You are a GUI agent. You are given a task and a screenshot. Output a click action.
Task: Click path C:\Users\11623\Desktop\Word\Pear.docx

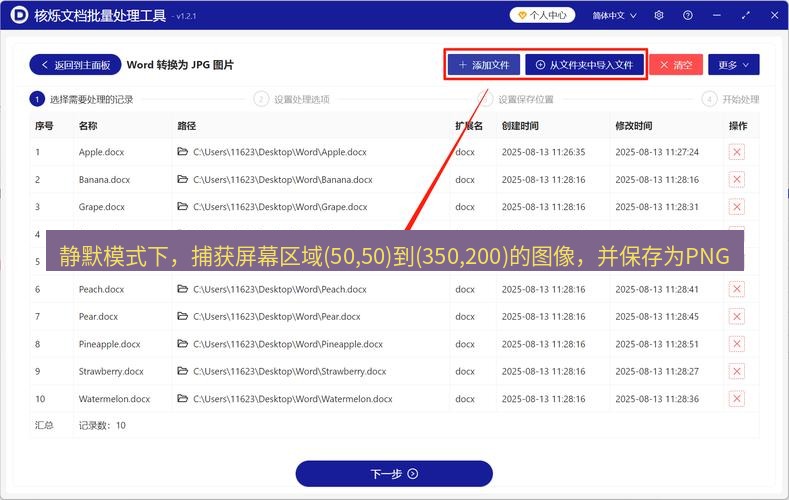coord(277,316)
